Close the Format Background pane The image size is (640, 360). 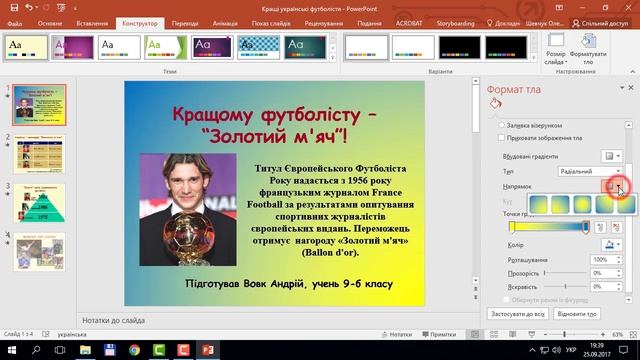(631, 88)
